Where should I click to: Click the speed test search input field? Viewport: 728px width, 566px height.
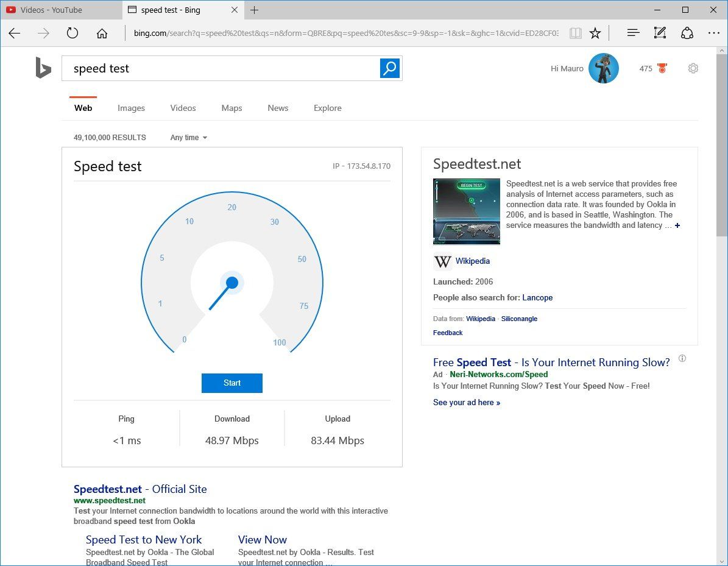click(221, 68)
